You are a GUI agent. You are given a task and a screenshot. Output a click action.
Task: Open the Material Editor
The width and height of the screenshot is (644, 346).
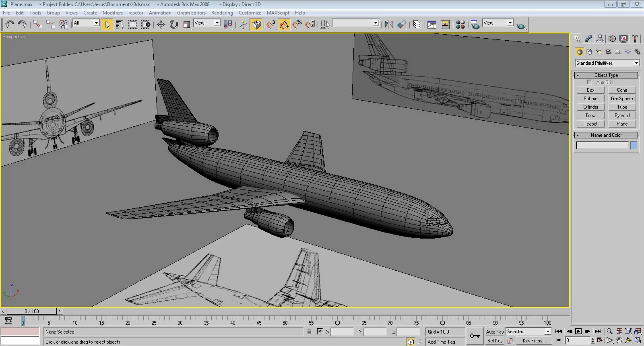point(460,25)
